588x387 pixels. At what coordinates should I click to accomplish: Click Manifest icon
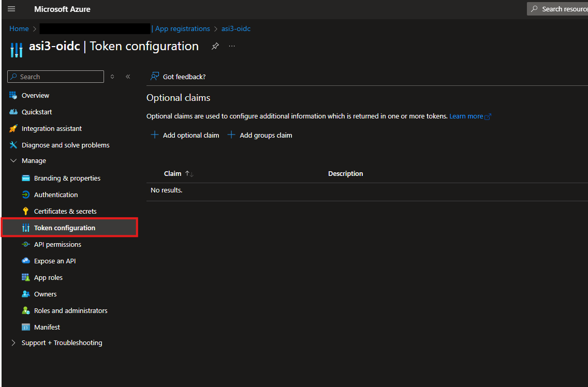25,327
